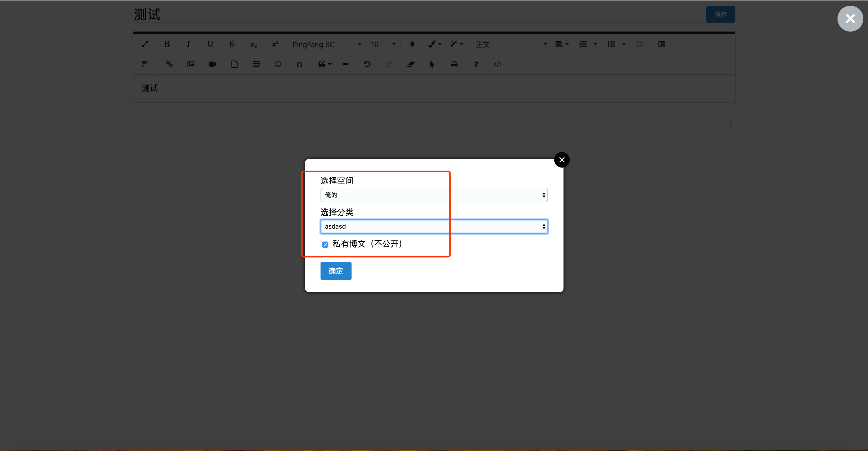
Task: Apply strikethrough formatting
Action: [x=232, y=44]
